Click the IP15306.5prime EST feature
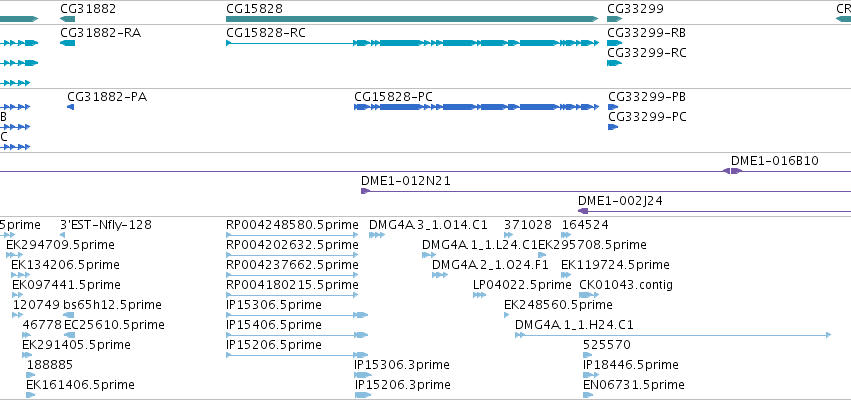The width and height of the screenshot is (851, 400). (297, 315)
